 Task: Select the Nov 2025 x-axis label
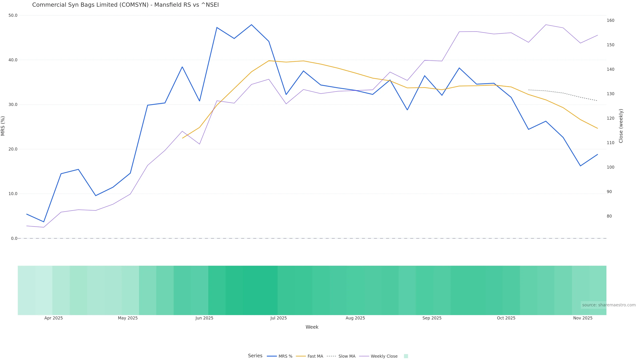click(x=582, y=318)
